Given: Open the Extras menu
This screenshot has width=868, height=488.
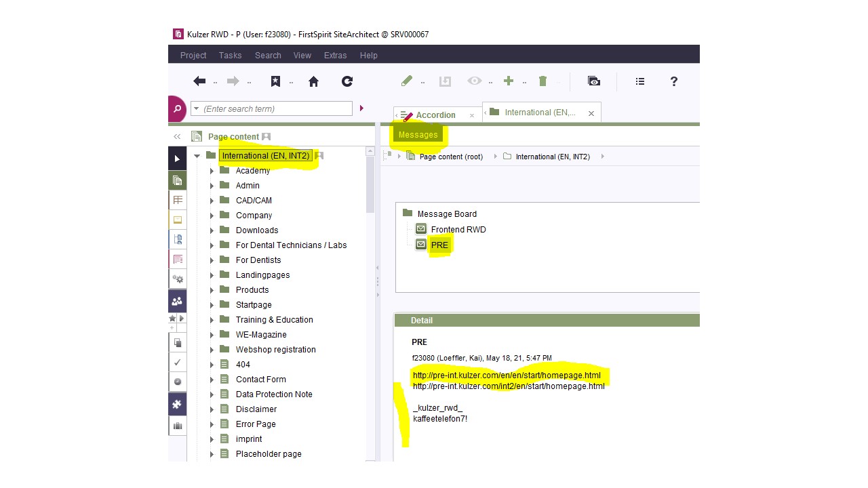Looking at the screenshot, I should pos(335,56).
